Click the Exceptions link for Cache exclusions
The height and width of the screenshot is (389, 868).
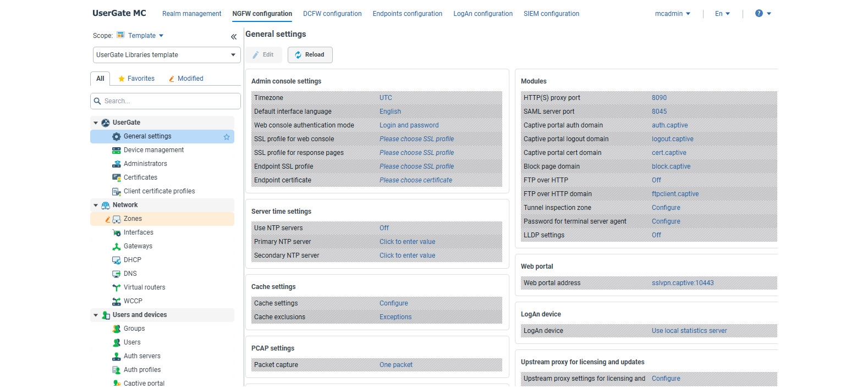[395, 317]
